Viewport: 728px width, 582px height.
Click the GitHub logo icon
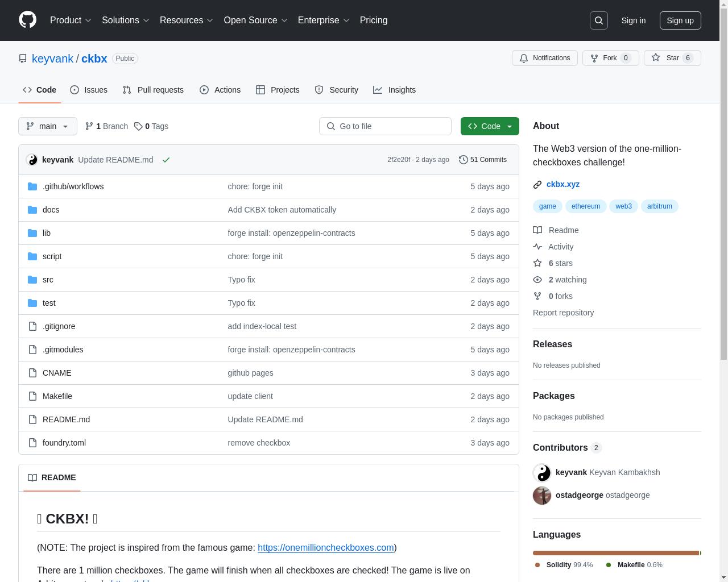[x=27, y=20]
